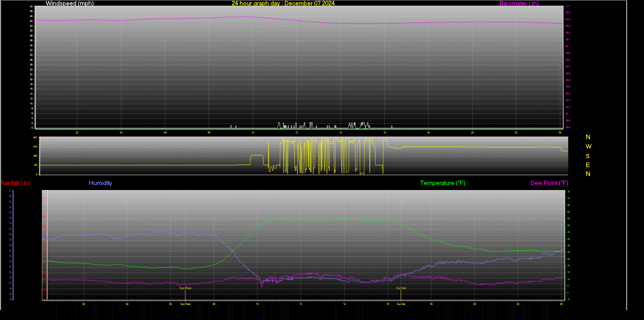Image resolution: width=644 pixels, height=320 pixels.
Task: Click hour '00' ending the temperature chart axis
Action: (x=561, y=304)
